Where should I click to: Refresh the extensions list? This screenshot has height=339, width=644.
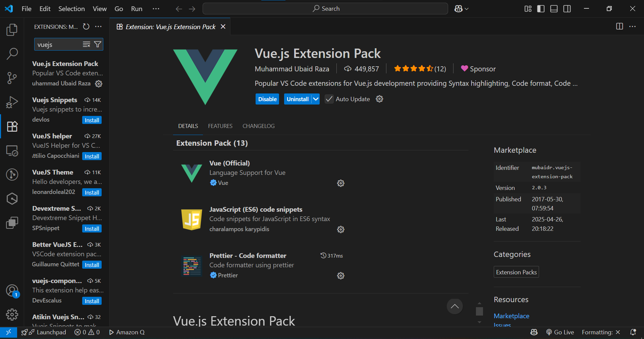tap(86, 26)
